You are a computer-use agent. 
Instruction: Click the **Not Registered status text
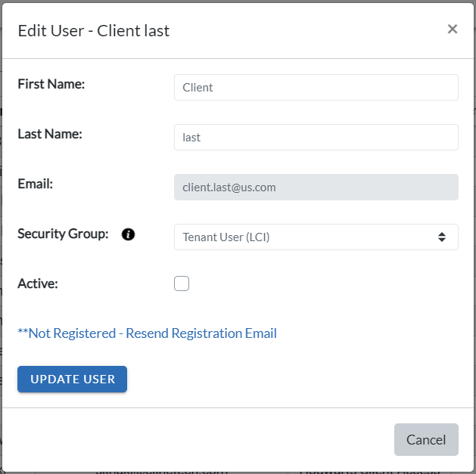(x=66, y=333)
